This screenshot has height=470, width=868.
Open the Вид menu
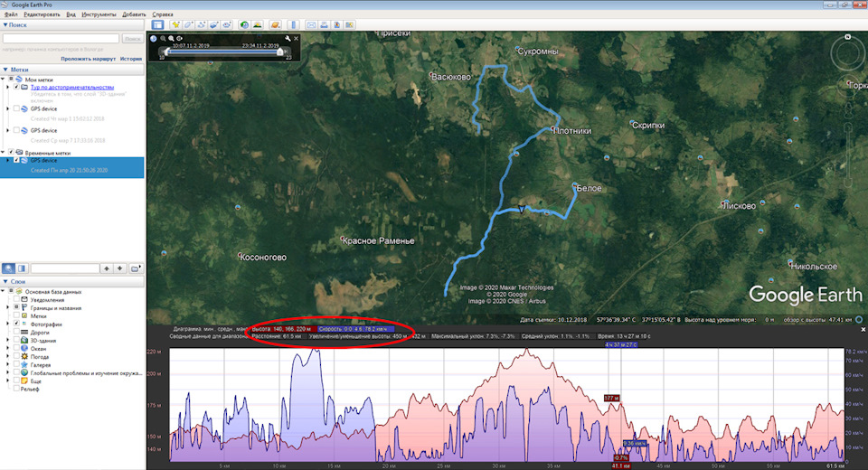pyautogui.click(x=71, y=14)
